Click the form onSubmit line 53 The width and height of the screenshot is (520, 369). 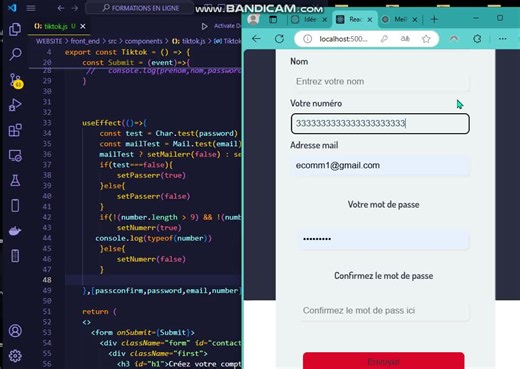(x=143, y=332)
